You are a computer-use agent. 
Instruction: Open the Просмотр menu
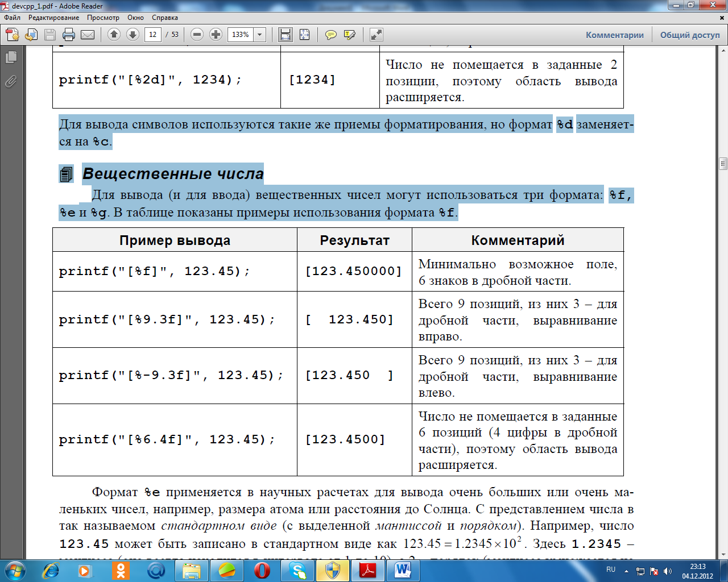point(103,18)
